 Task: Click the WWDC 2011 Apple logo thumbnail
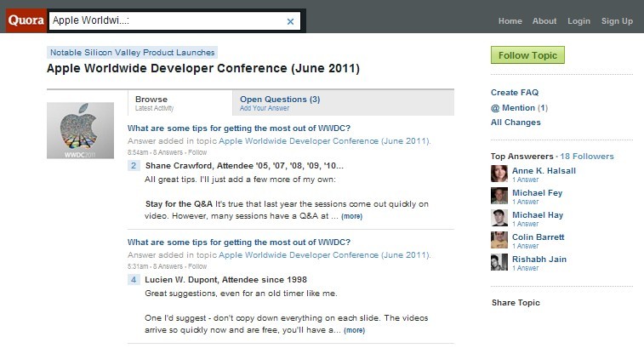coord(81,130)
